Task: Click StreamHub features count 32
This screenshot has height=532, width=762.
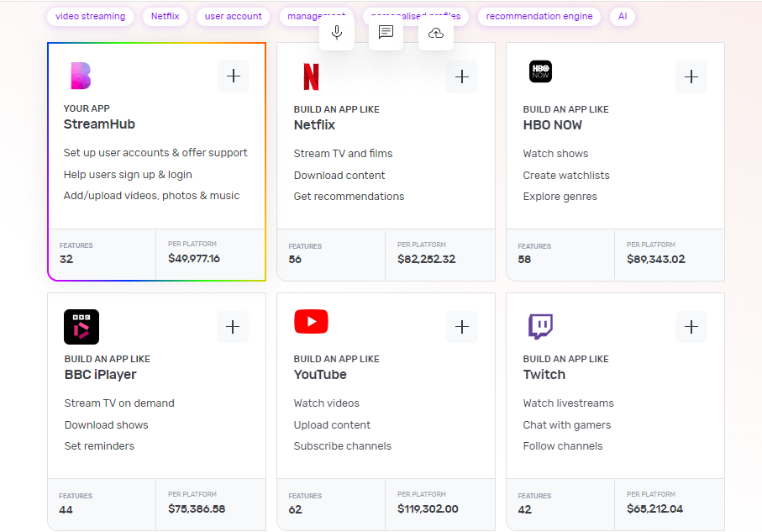Action: (66, 259)
